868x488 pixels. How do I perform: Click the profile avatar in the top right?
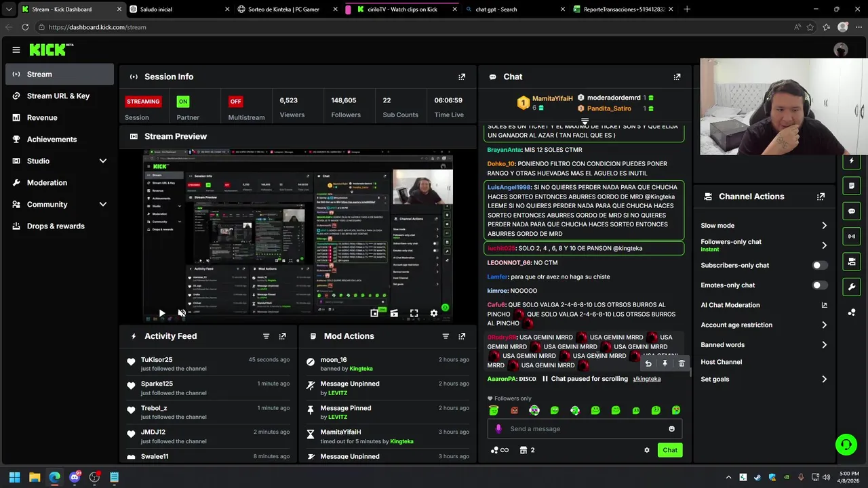coord(841,49)
